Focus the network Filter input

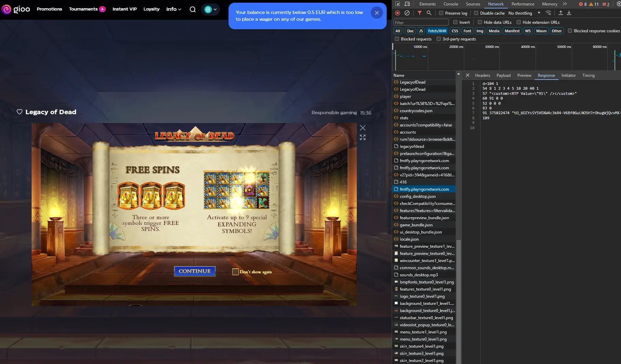[x=421, y=22]
